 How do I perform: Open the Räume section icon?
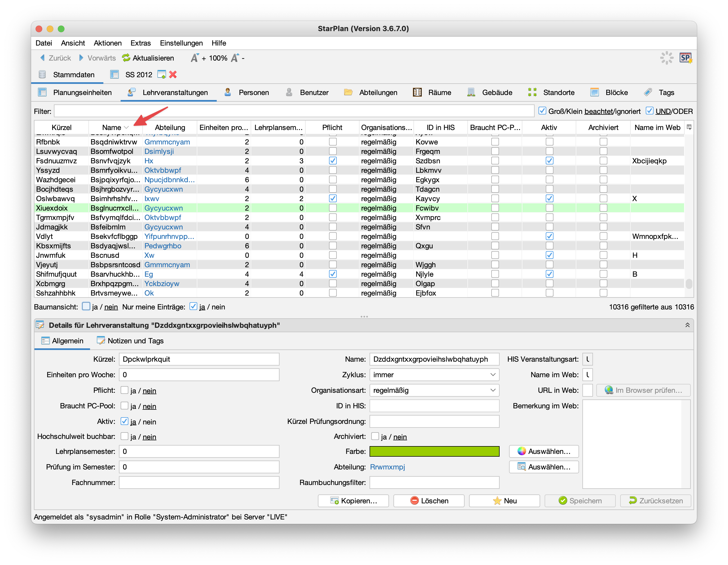click(417, 92)
